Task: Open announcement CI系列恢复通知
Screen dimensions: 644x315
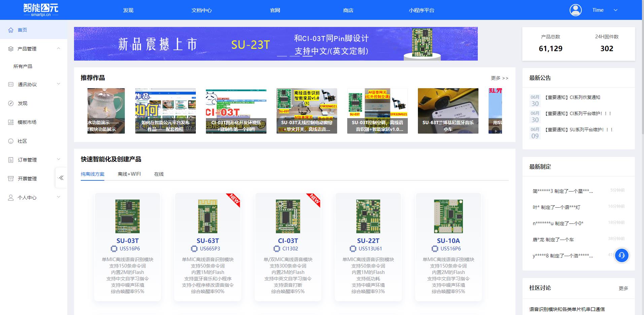Action: pyautogui.click(x=572, y=97)
